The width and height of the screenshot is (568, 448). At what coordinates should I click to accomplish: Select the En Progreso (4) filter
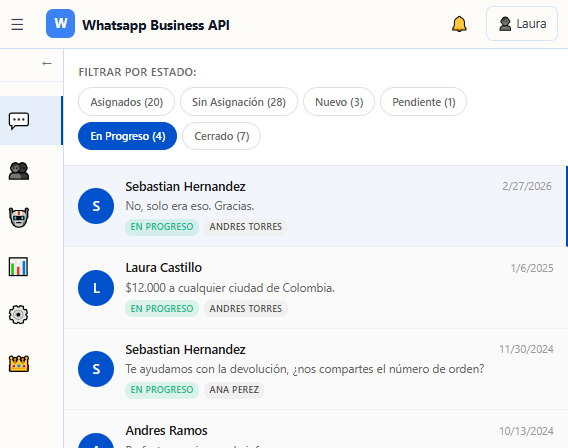128,136
